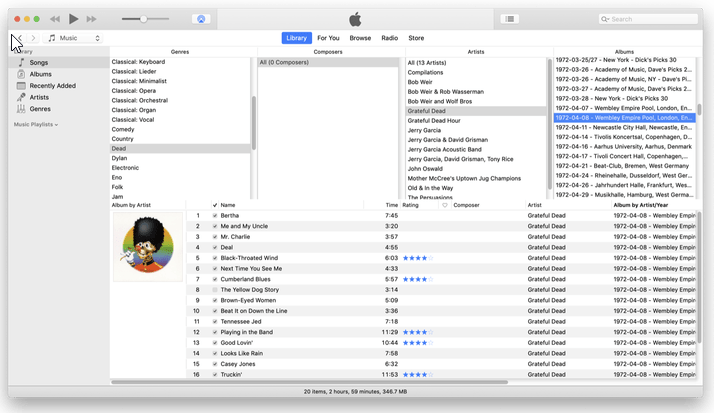Sort by the Rating column header
Viewport: 714px width, 413px height.
(x=410, y=205)
